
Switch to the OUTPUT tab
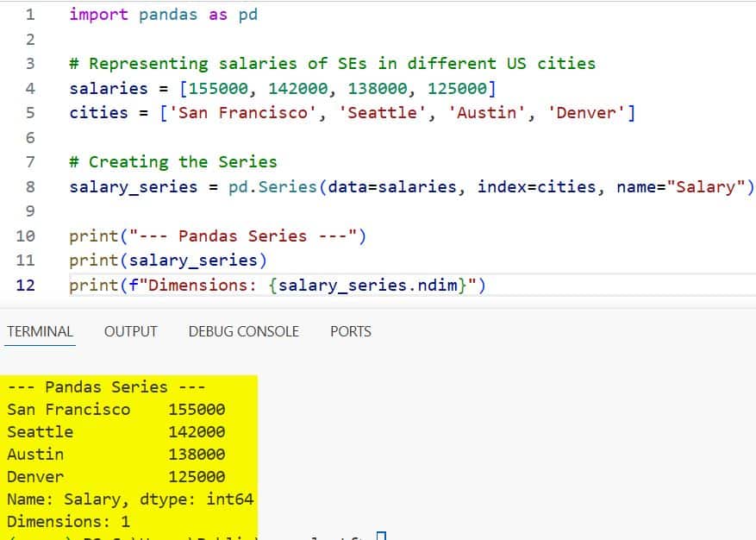129,331
